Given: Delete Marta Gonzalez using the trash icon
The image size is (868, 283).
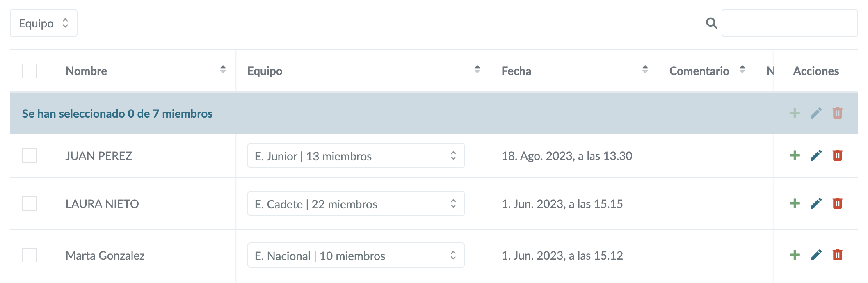Looking at the screenshot, I should pos(837,255).
